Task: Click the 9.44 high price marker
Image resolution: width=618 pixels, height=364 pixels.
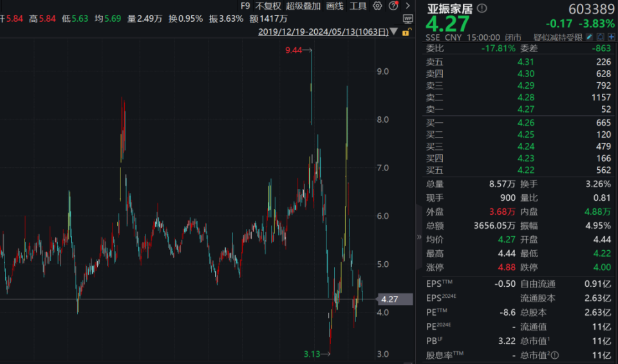Action: pos(294,50)
